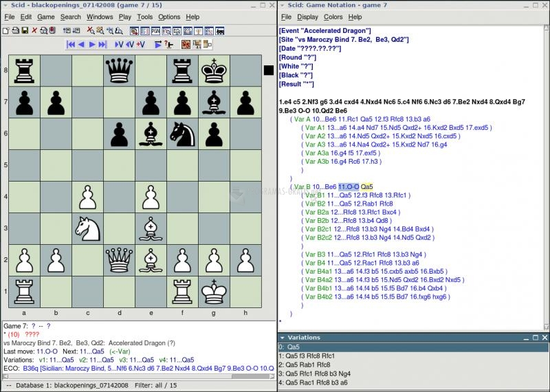The width and height of the screenshot is (550, 392).
Task: Close database with the red X icon
Action: point(34,30)
